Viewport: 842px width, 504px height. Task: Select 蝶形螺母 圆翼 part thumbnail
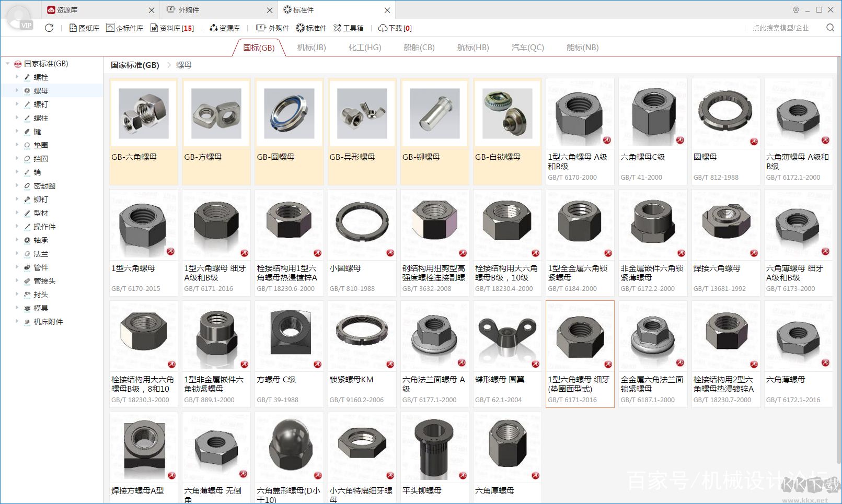(507, 336)
